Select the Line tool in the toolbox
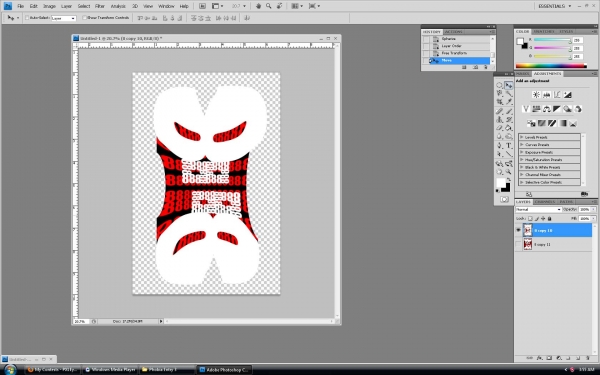 click(509, 154)
